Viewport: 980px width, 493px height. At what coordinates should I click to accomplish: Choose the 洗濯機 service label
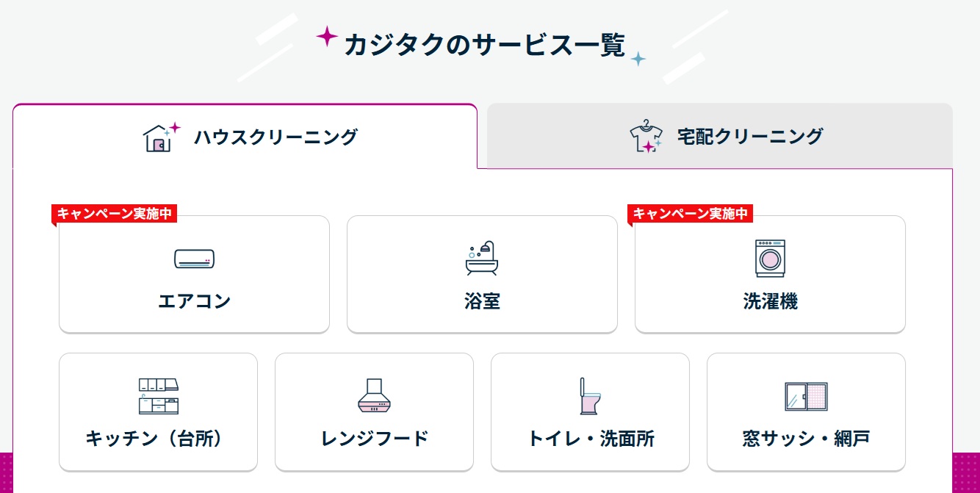pos(770,301)
